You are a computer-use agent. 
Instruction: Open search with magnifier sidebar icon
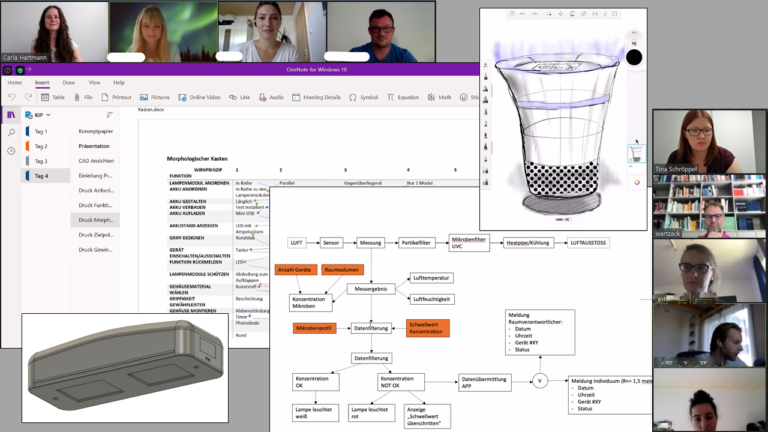pos(11,133)
